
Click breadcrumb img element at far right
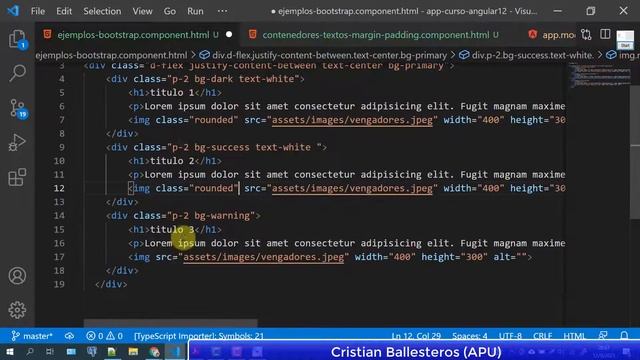(x=622, y=55)
